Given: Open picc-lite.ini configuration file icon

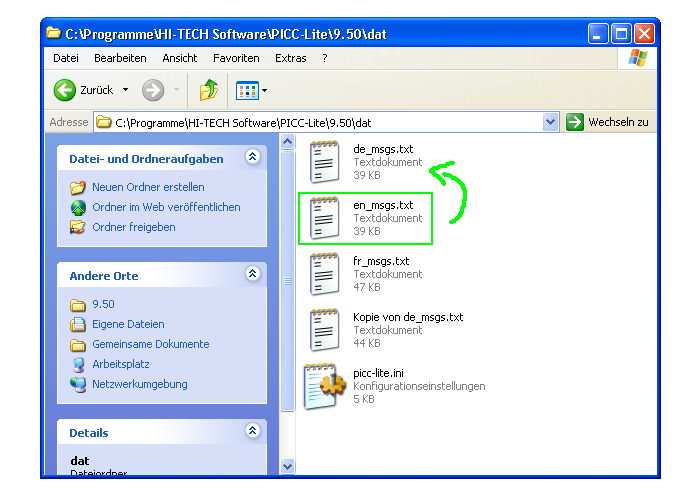Looking at the screenshot, I should pyautogui.click(x=325, y=386).
